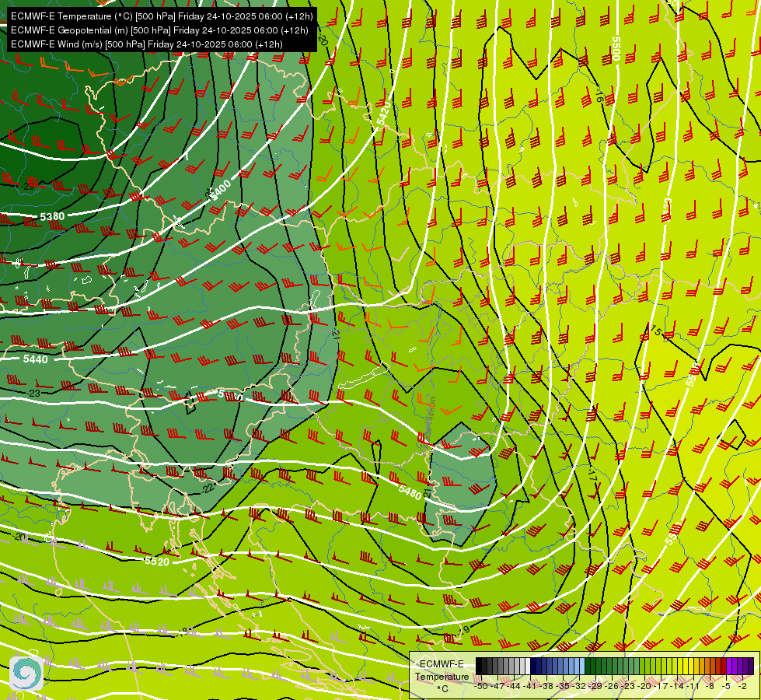Click the -15 isotherm label on right

click(656, 331)
